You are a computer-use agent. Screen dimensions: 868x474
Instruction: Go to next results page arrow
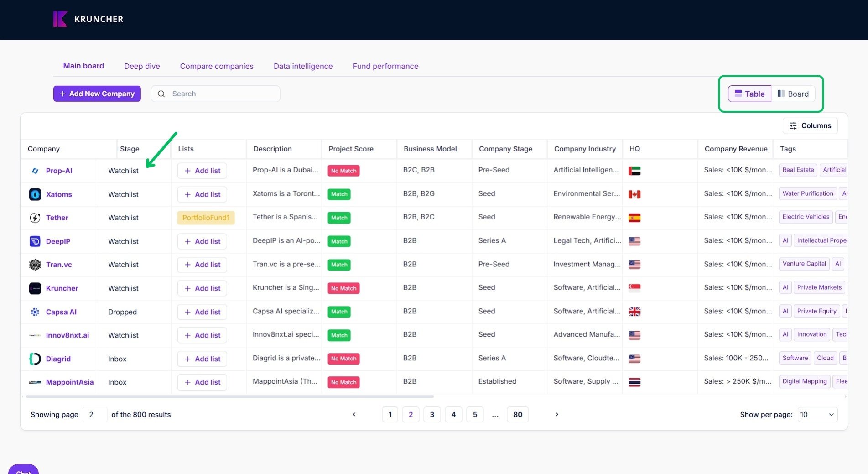pyautogui.click(x=556, y=415)
